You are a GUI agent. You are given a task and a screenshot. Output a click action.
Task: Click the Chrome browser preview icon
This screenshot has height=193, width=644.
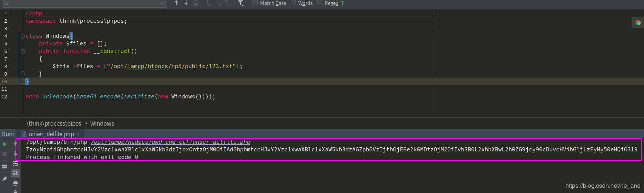638,23
